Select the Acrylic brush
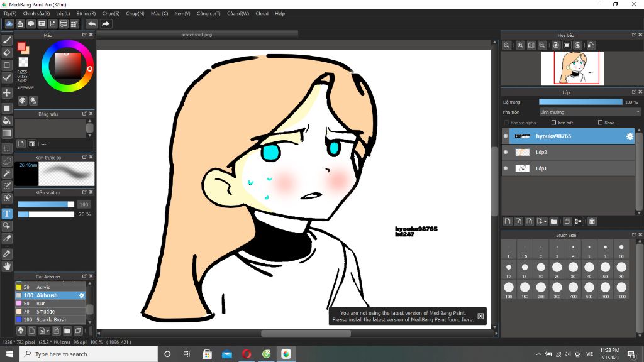This screenshot has height=362, width=644. click(50, 287)
